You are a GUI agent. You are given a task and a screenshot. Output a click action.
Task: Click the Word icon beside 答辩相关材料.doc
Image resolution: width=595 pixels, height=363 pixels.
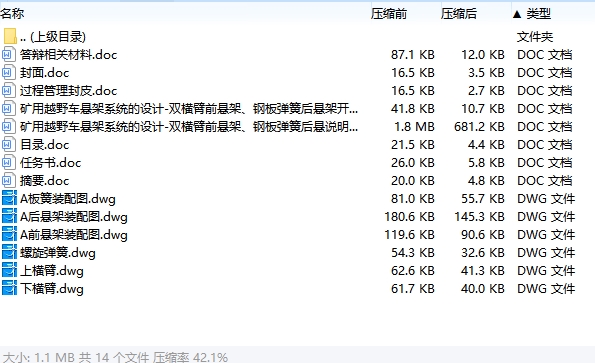pos(8,55)
